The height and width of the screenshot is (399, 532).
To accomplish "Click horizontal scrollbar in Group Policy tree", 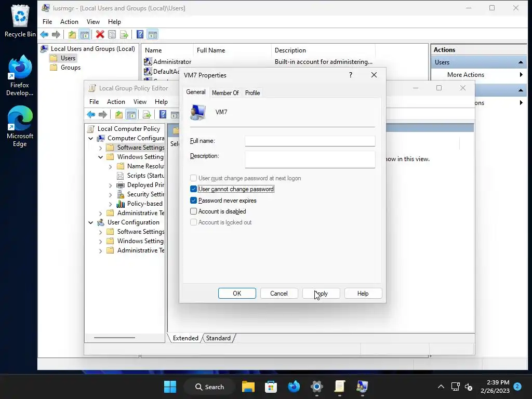I will click(x=114, y=338).
